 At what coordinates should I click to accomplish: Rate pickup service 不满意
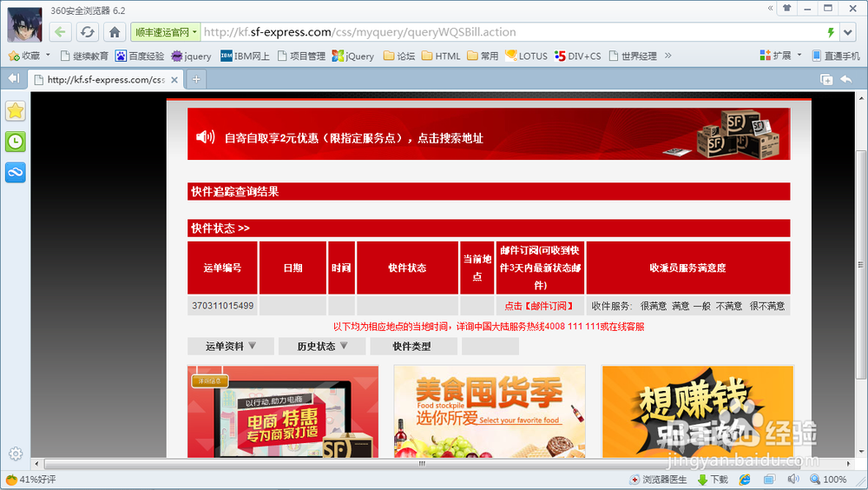(728, 306)
